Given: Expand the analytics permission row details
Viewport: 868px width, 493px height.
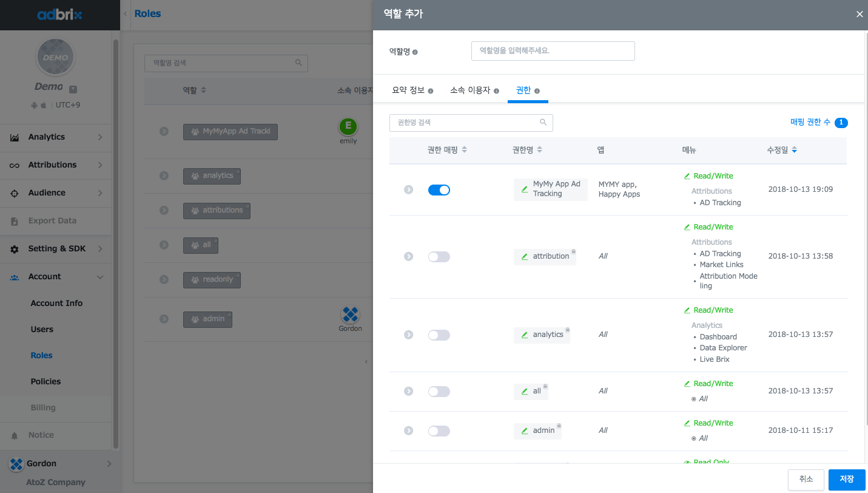Looking at the screenshot, I should coord(409,335).
